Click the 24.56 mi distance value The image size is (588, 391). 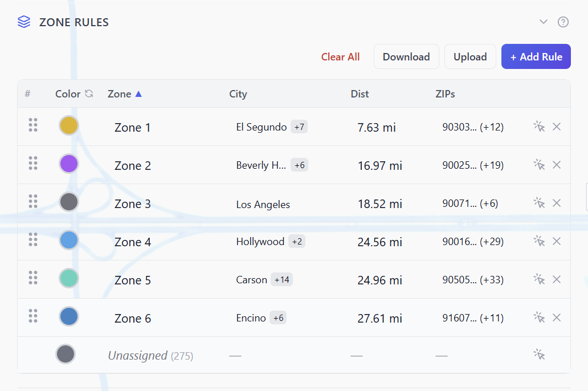380,242
